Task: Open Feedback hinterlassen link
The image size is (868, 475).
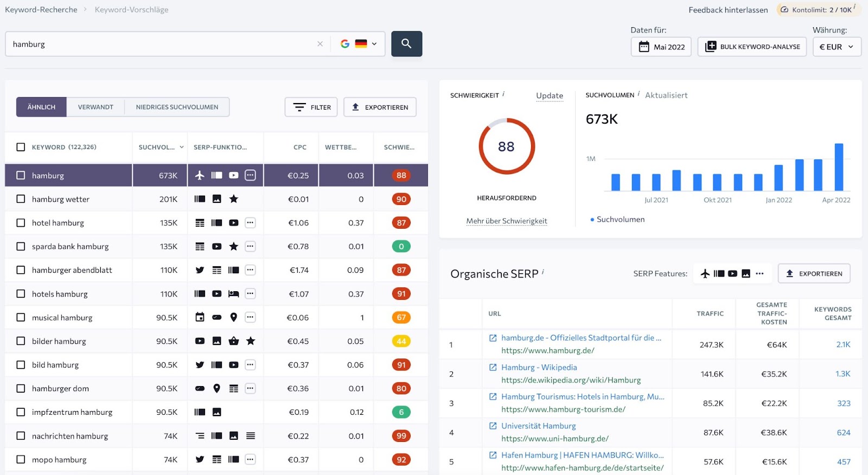Action: [x=728, y=10]
